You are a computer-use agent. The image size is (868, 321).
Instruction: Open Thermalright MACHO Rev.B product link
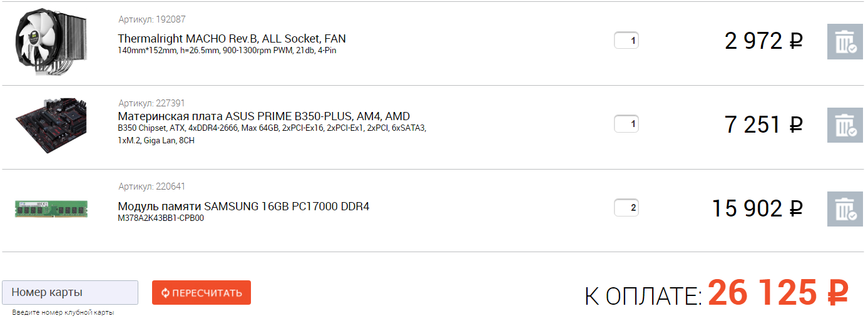click(232, 39)
